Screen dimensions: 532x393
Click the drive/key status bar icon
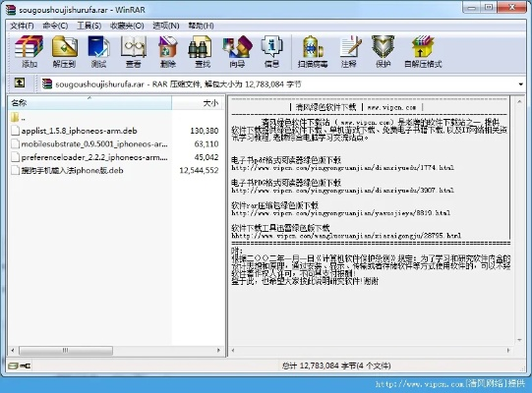(20, 365)
